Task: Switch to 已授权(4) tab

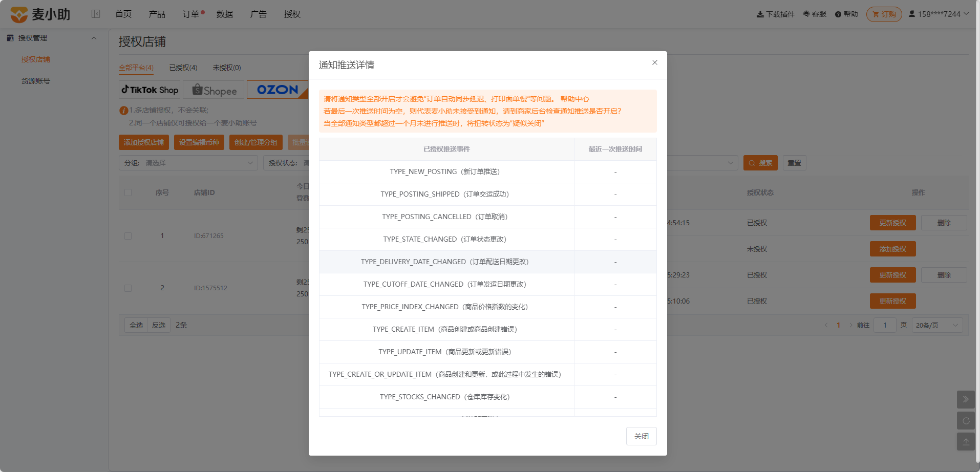Action: pyautogui.click(x=183, y=68)
